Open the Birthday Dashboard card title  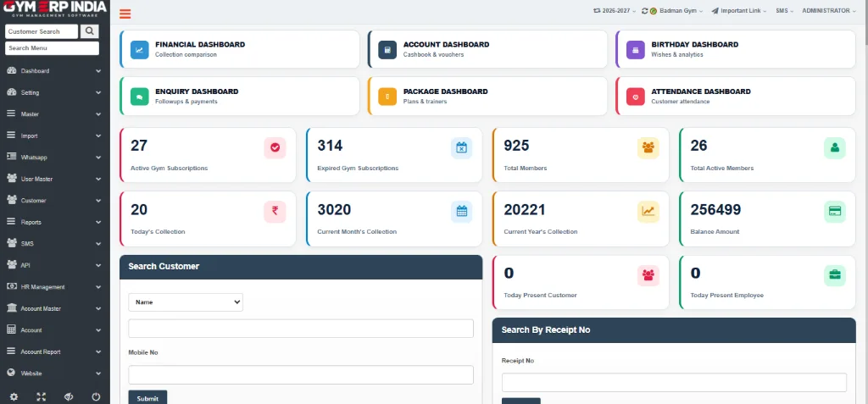[695, 44]
